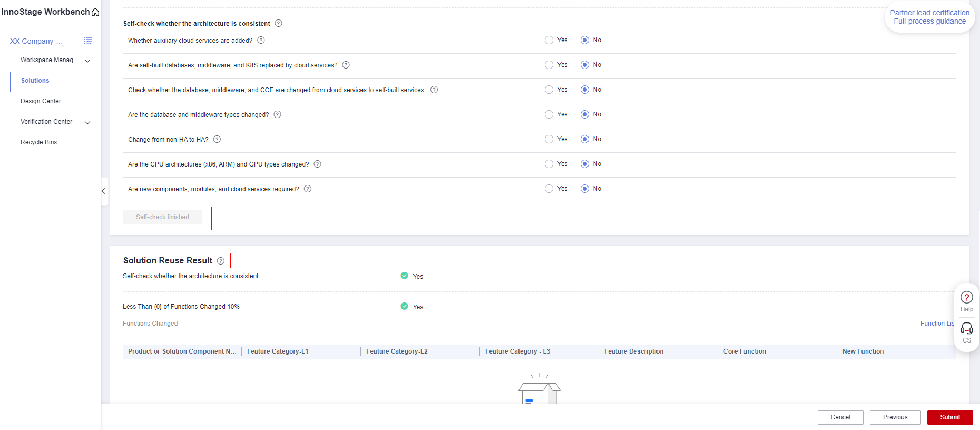Image resolution: width=980 pixels, height=430 pixels.
Task: Click the Functions Changed label
Action: pos(150,324)
